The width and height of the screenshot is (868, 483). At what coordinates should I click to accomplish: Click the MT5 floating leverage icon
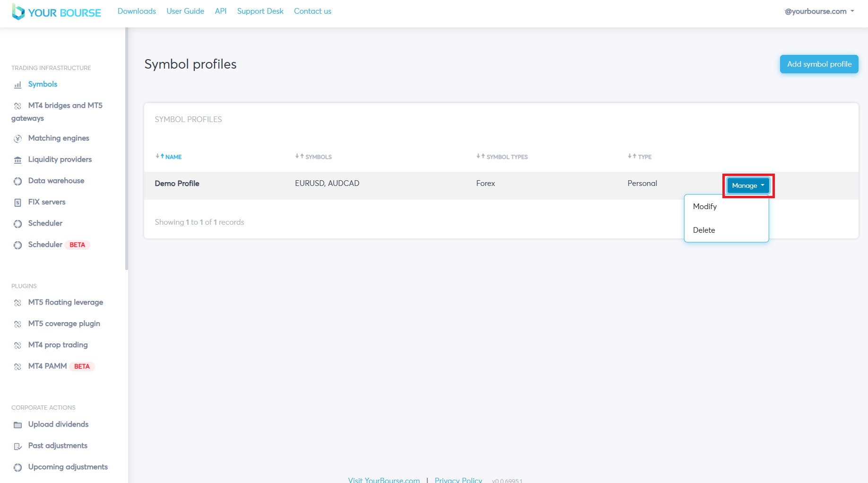point(17,303)
